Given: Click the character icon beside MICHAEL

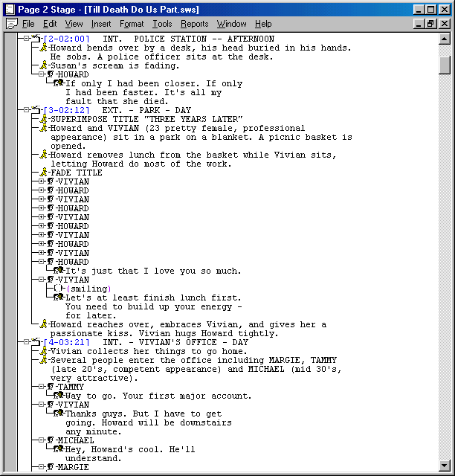Looking at the screenshot, I should 51,440.
